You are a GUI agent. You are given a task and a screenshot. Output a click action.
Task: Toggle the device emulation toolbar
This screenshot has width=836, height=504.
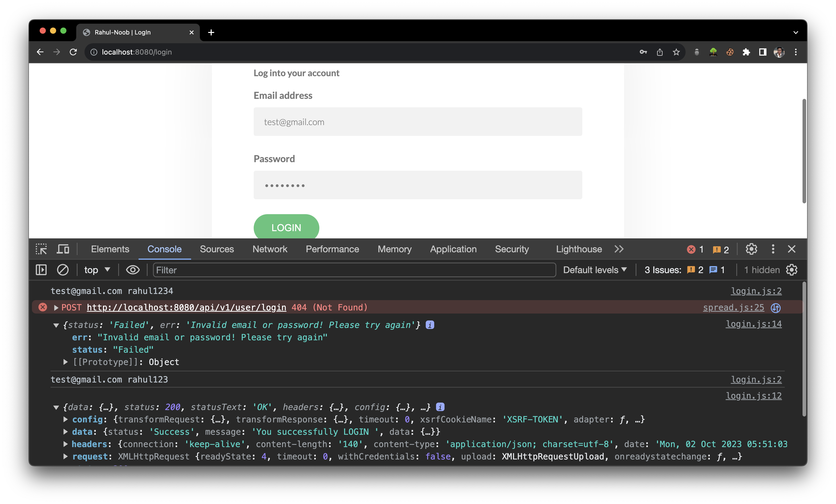point(62,249)
